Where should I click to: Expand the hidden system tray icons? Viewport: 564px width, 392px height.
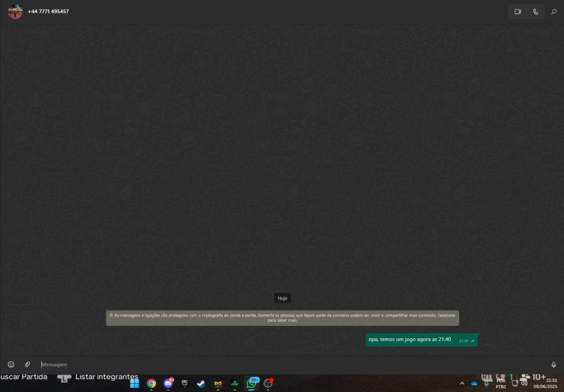(x=462, y=384)
